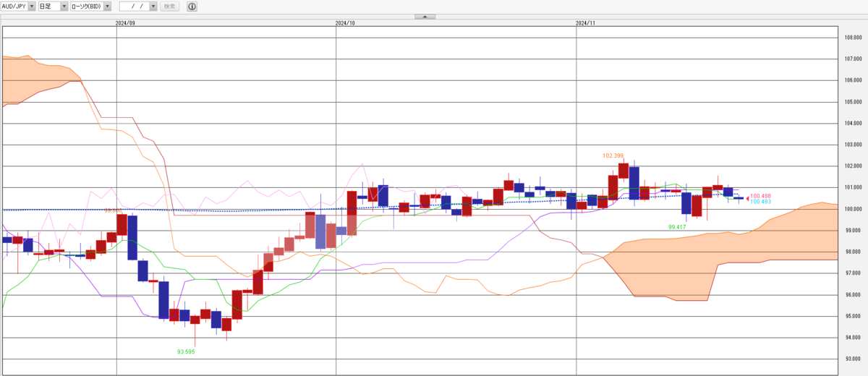Collapse the panel using the top-center arrow handle

(x=425, y=16)
